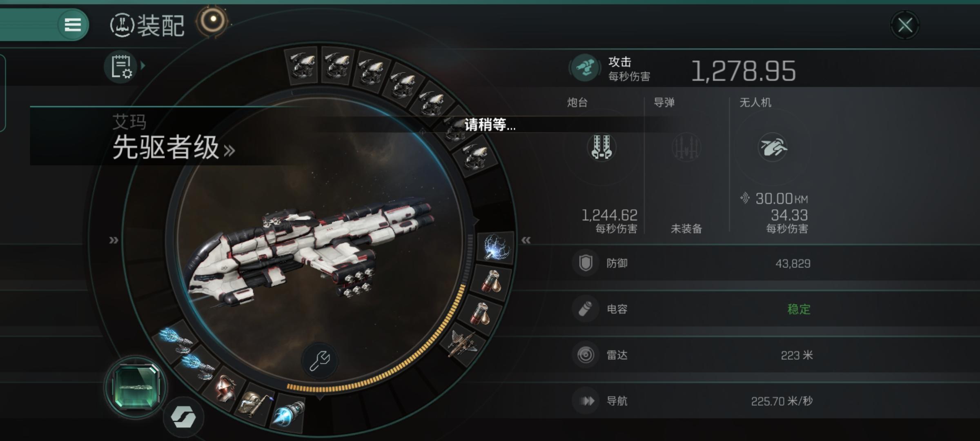Select the afterburner engine module slot
Image resolution: width=980 pixels, height=441 pixels.
[288, 412]
